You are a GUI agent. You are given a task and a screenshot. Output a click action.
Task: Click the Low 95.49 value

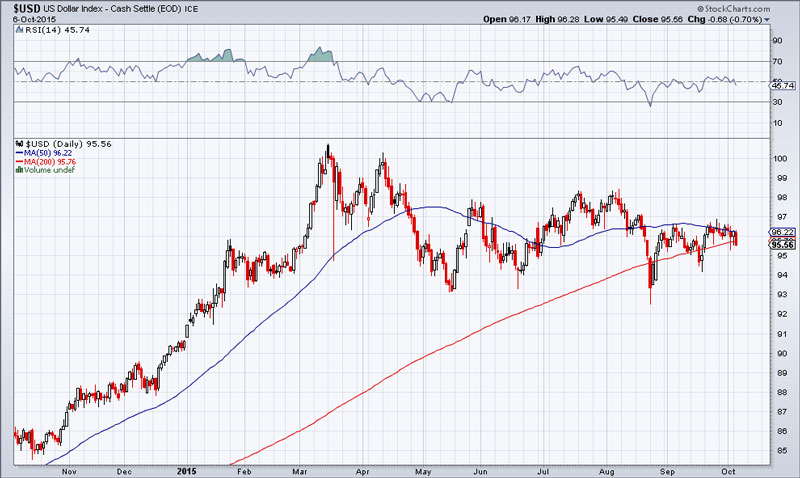(x=606, y=19)
